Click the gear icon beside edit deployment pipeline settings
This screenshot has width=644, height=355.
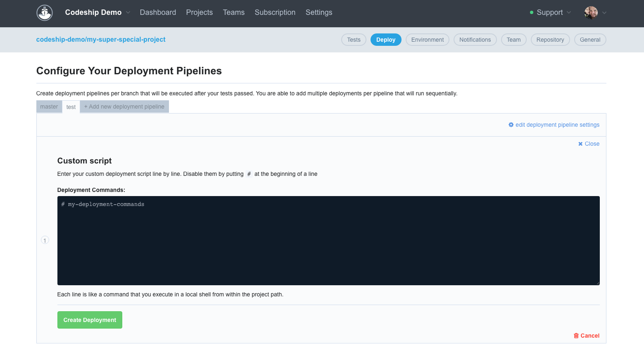[x=511, y=124]
